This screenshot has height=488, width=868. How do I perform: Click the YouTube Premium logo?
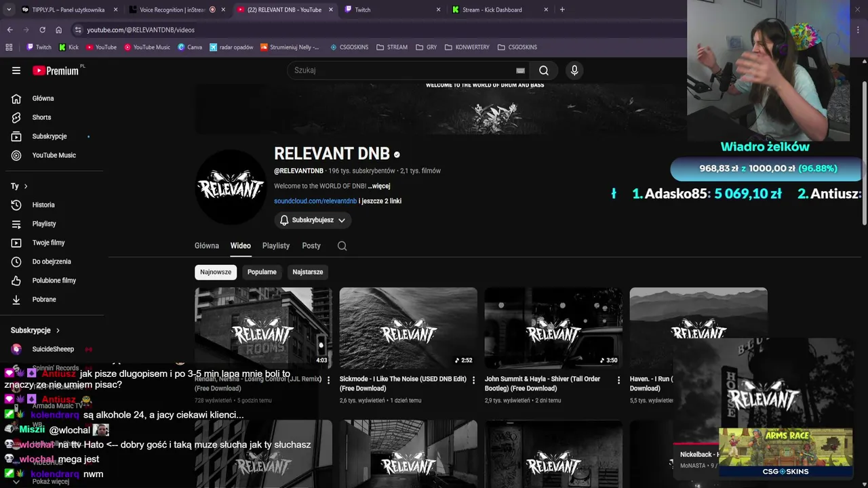click(x=56, y=70)
